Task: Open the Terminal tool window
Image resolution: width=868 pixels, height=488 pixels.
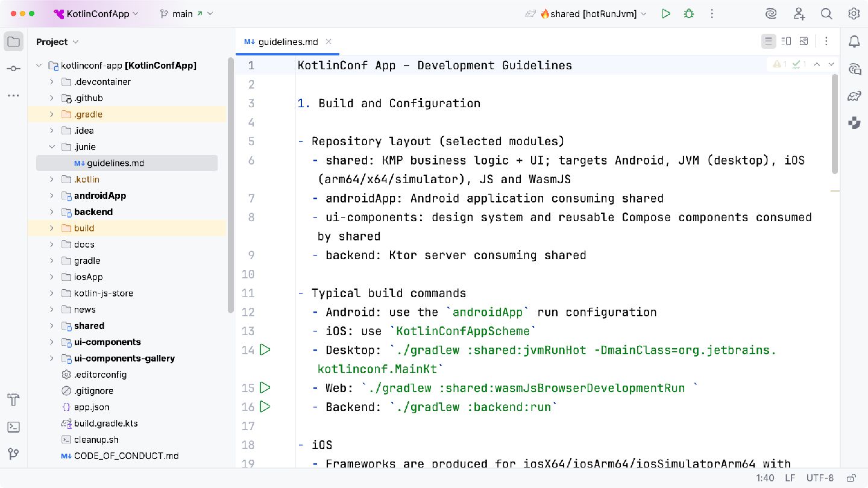Action: pos(13,427)
